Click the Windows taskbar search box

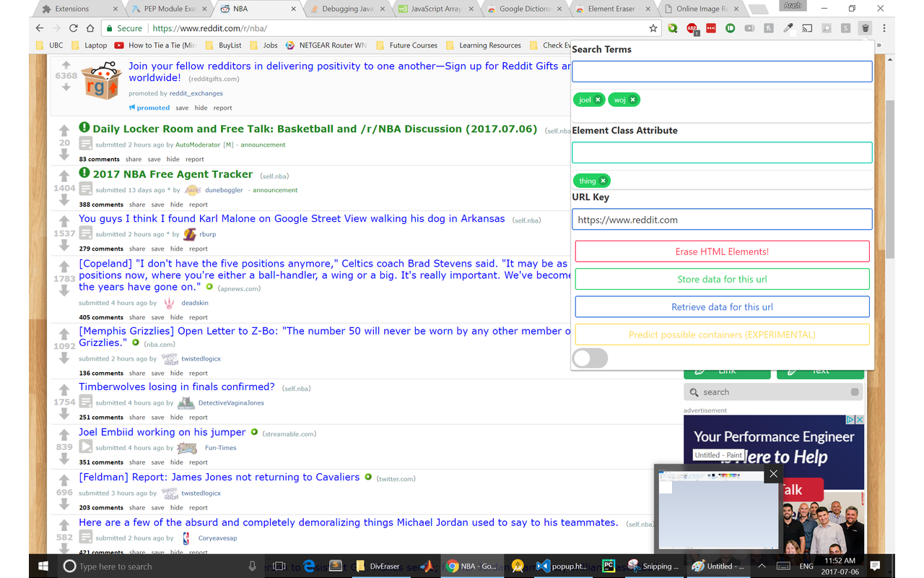[158, 566]
